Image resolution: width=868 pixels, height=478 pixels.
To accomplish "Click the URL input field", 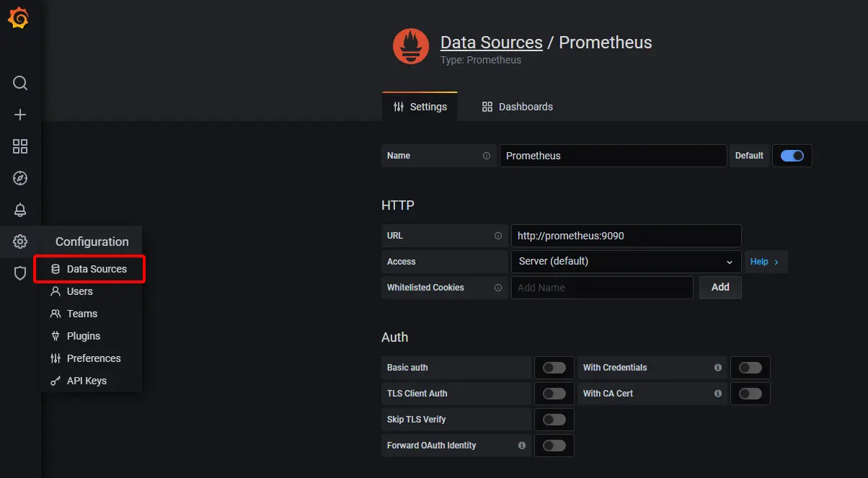I will click(x=626, y=236).
